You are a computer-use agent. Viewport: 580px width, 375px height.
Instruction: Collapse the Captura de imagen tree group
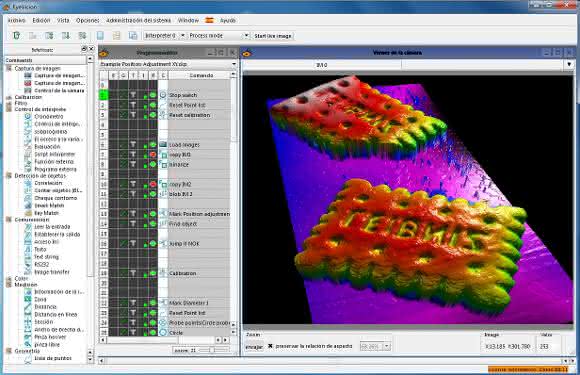9,68
